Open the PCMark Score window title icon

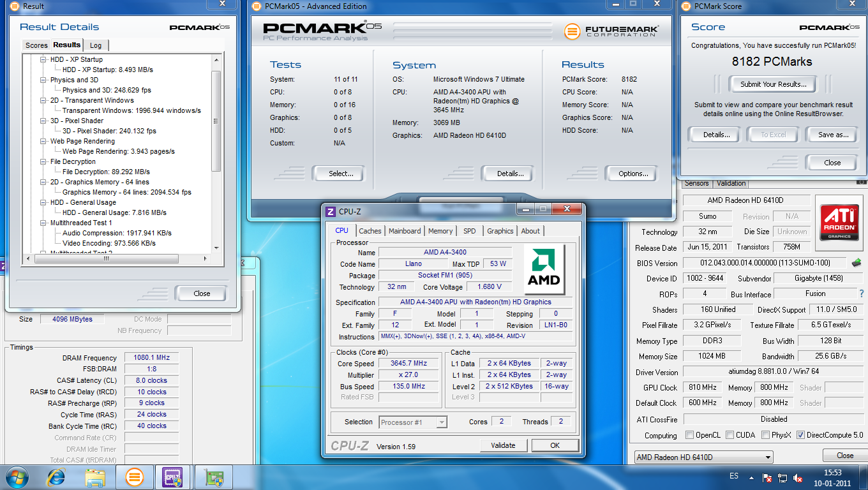click(x=686, y=6)
